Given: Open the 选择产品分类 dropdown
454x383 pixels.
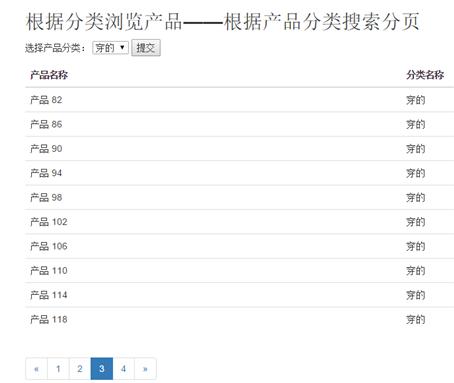Looking at the screenshot, I should [x=110, y=48].
